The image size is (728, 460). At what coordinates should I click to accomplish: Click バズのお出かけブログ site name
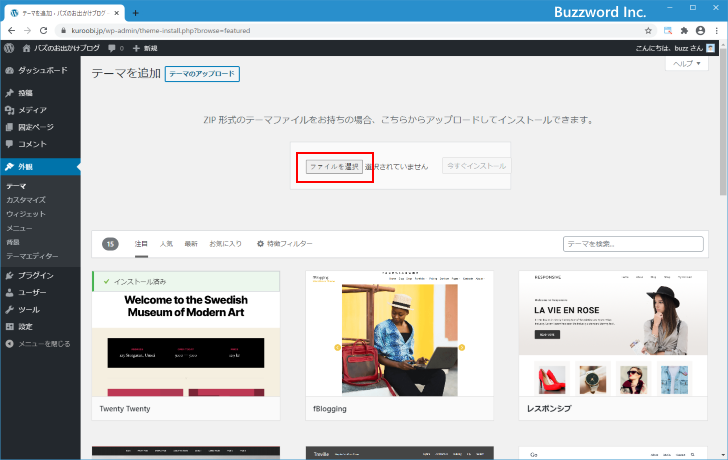click(67, 48)
